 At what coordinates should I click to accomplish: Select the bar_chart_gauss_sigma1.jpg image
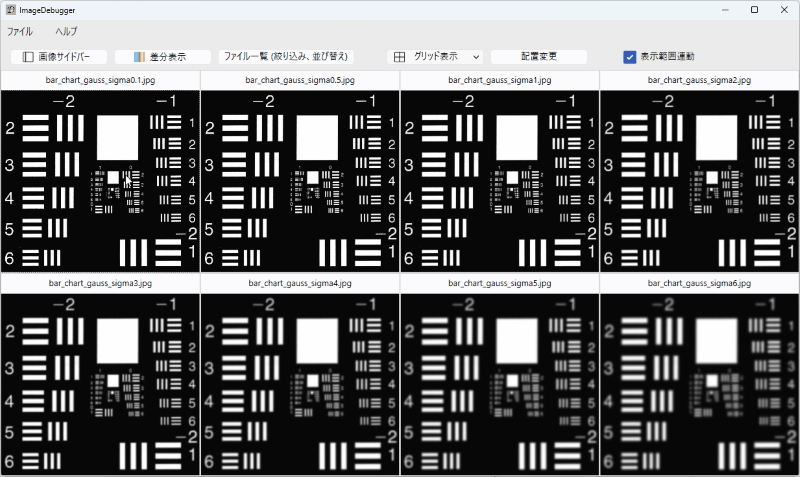point(500,180)
